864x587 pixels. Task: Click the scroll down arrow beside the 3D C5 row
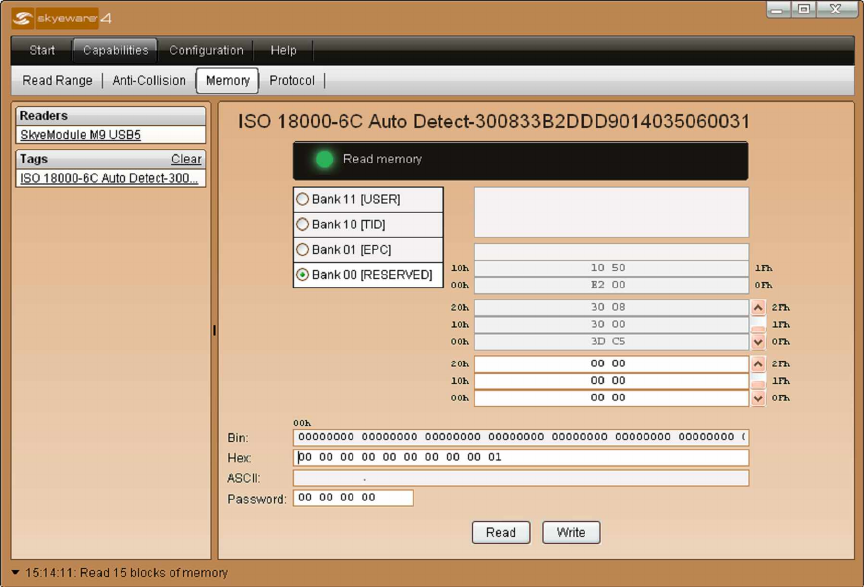(x=758, y=342)
